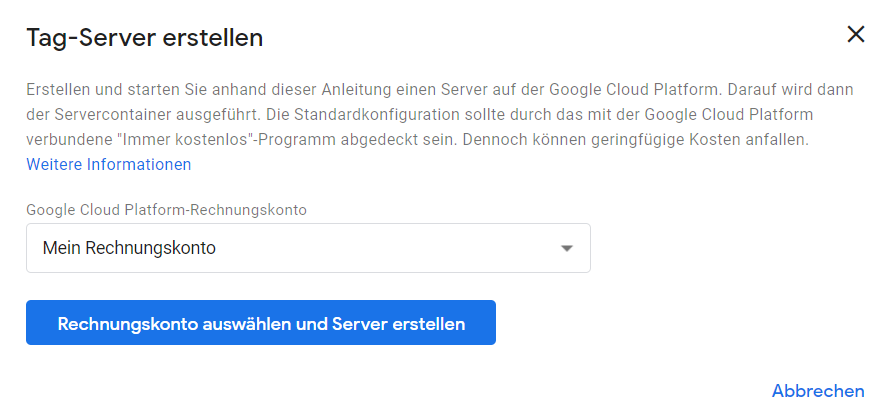Confirm with the blue Server erstellen button

click(261, 322)
